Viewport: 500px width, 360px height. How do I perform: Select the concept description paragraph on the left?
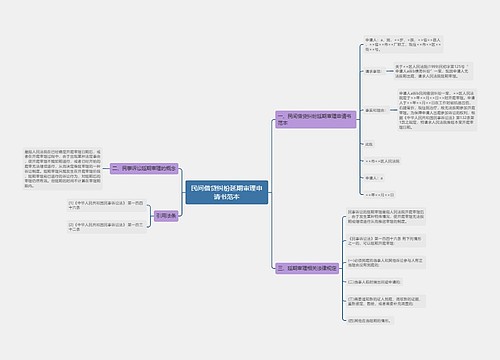(x=63, y=169)
